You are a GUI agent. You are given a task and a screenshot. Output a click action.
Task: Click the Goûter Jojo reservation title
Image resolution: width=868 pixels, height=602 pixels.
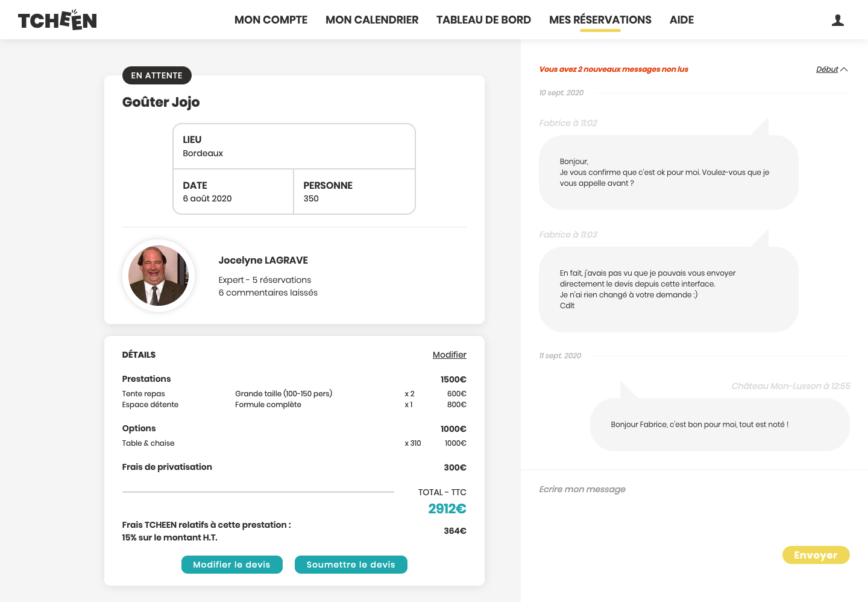point(161,103)
